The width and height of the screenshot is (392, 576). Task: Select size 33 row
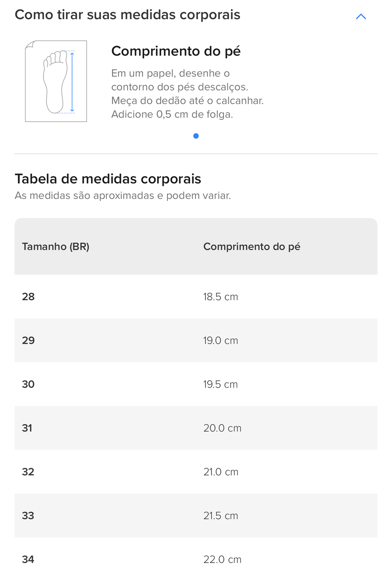[196, 515]
